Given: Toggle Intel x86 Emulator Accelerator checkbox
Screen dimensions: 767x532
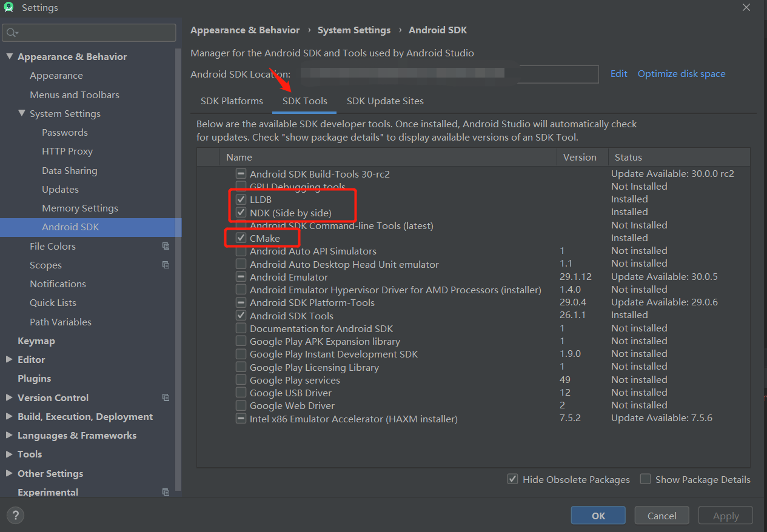Looking at the screenshot, I should click(241, 419).
